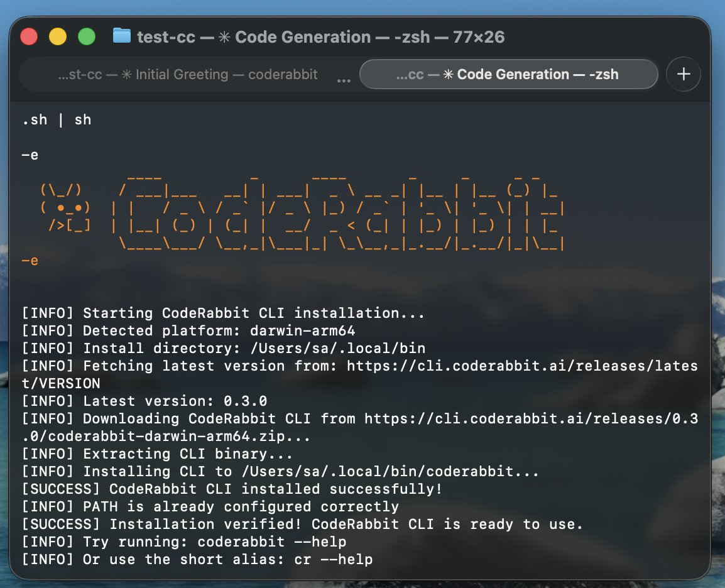Click the '.sh | sh' command text
725x588 pixels.
click(57, 120)
